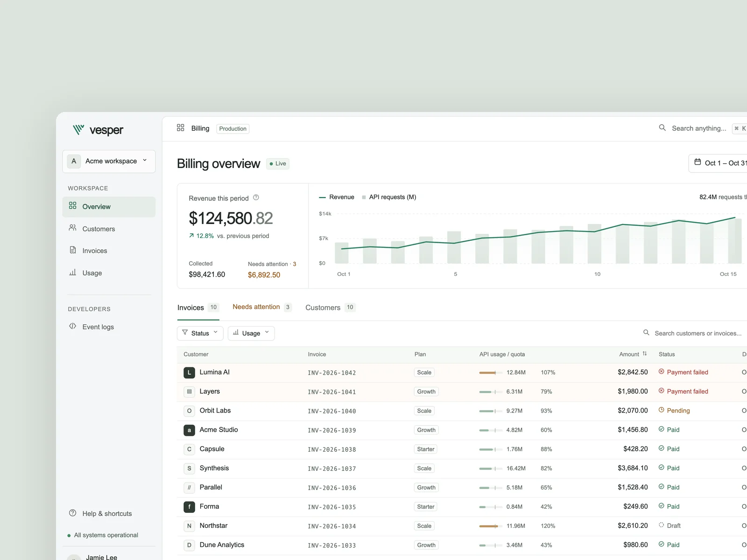Image resolution: width=747 pixels, height=560 pixels.
Task: Click the Pending clock icon for Orbit Labs
Action: (661, 410)
